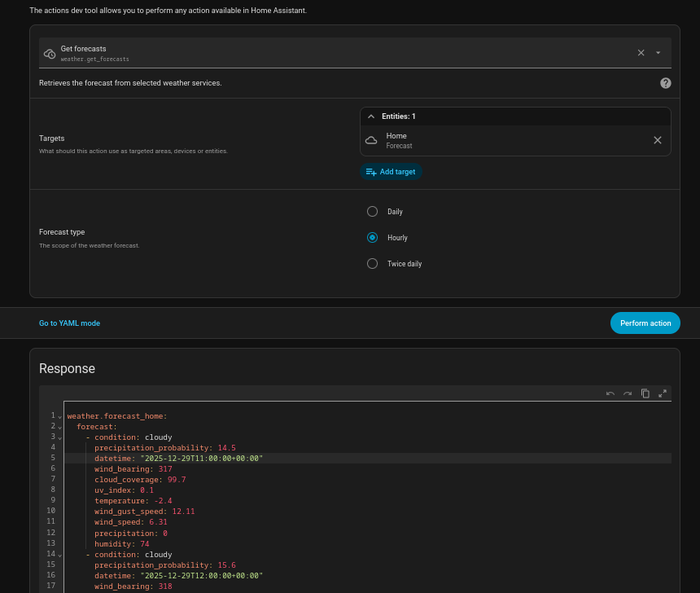The width and height of the screenshot is (700, 593).
Task: Click the undo icon in Response editor
Action: [x=610, y=393]
